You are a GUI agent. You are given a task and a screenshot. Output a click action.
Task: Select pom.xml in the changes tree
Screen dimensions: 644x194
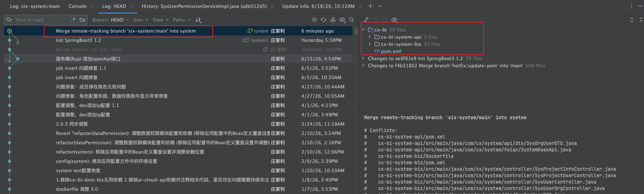pyautogui.click(x=391, y=51)
